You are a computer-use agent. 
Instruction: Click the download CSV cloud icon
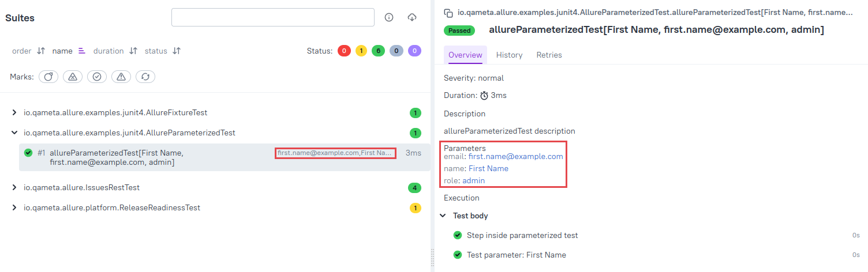pyautogui.click(x=412, y=17)
